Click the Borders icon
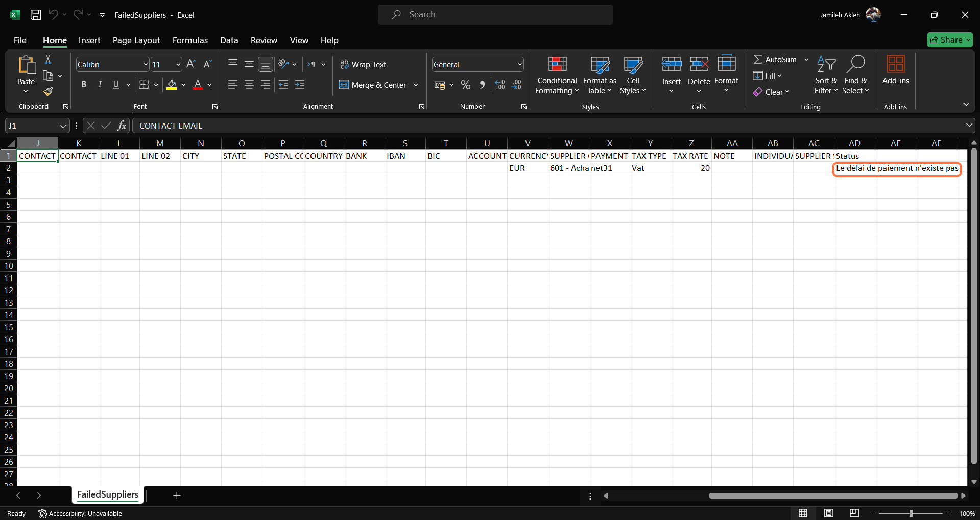The height and width of the screenshot is (520, 980). (144, 85)
